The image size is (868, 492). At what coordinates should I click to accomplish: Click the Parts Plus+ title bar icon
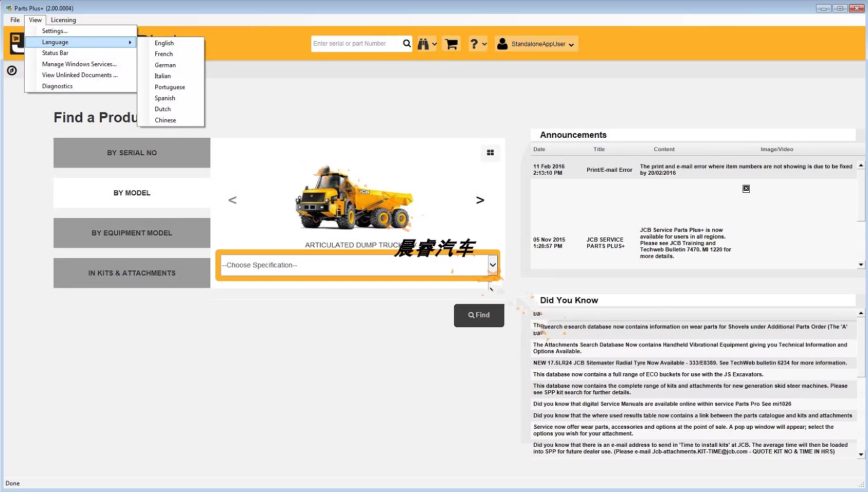tap(8, 8)
